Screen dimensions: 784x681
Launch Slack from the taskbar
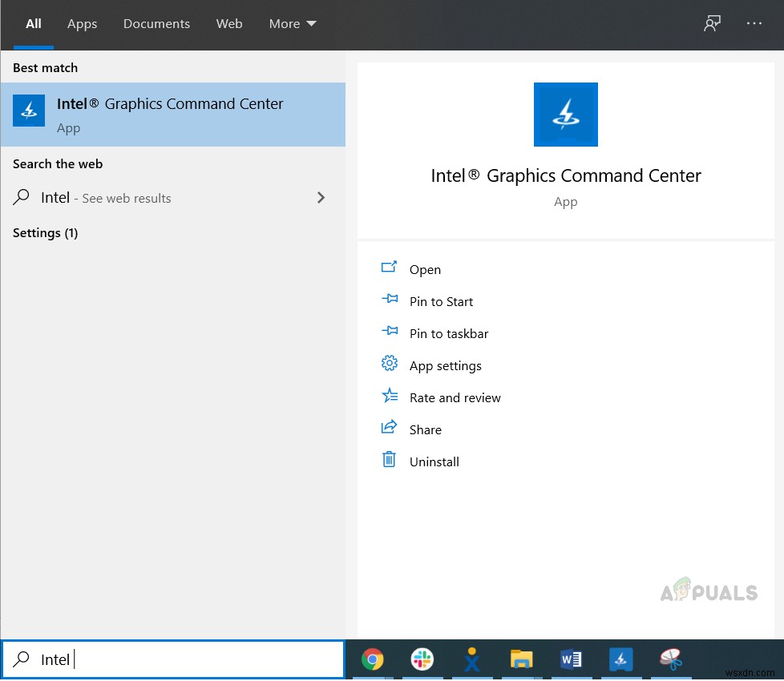pos(422,659)
